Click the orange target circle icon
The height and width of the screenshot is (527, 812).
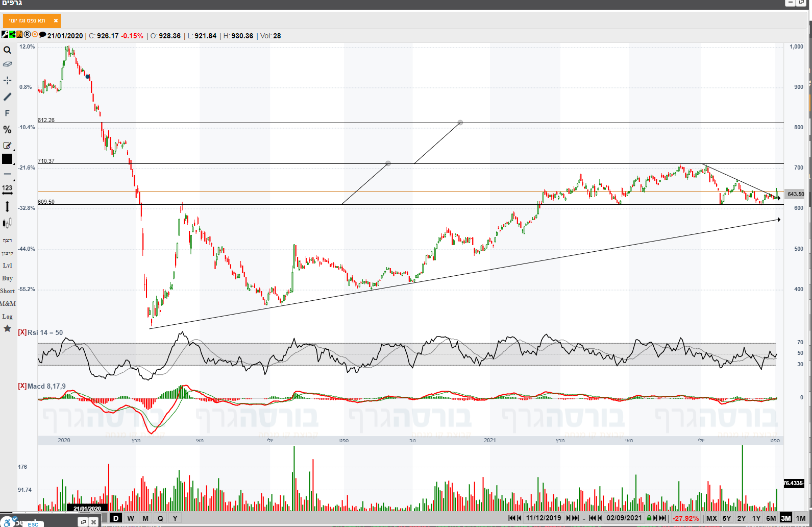35,35
